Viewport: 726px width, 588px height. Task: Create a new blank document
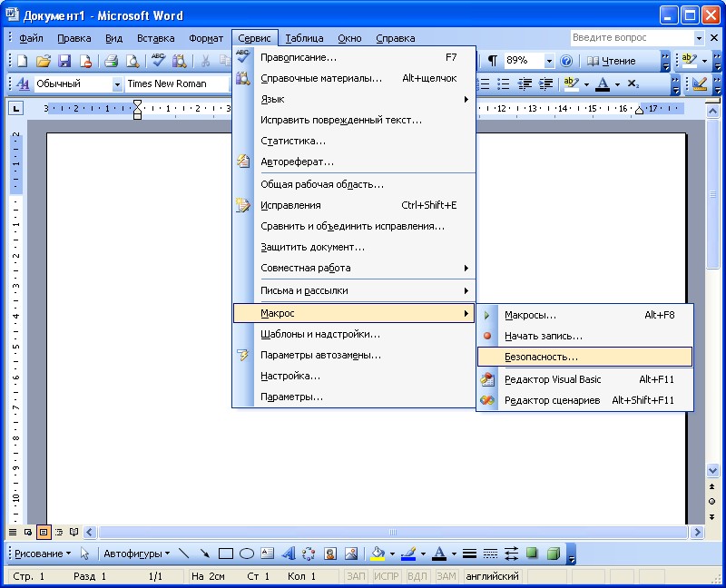[22, 61]
